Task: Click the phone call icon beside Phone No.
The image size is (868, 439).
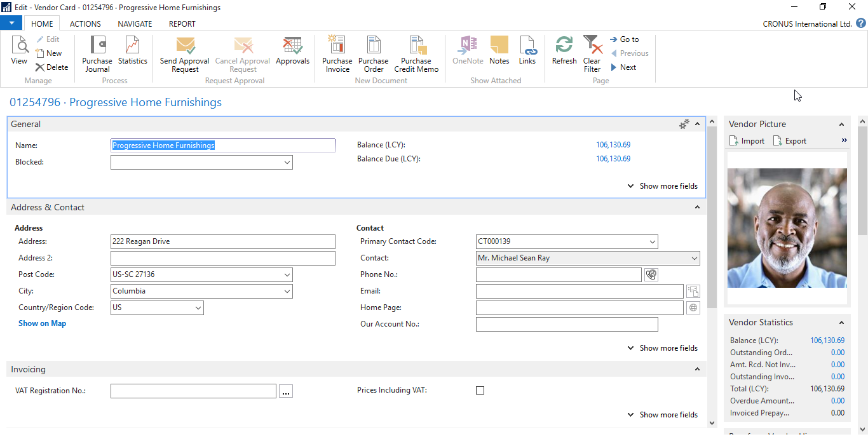Action: (x=651, y=274)
